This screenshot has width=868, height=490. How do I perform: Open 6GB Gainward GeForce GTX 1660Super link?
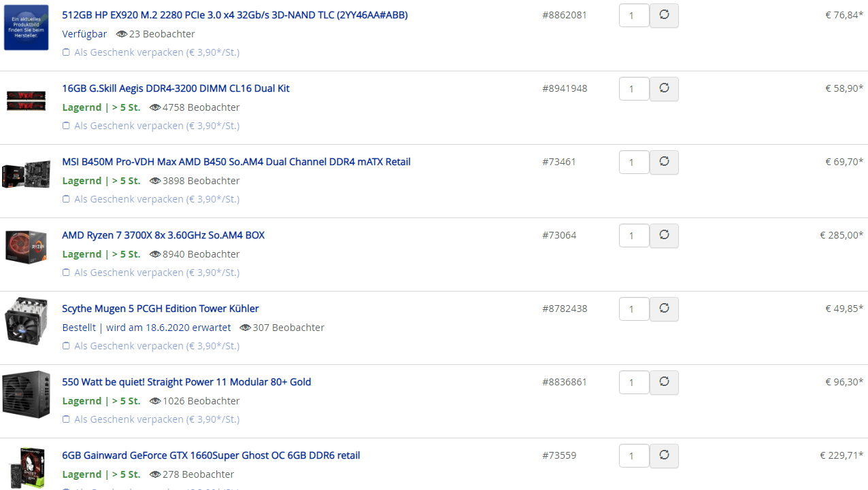point(211,455)
